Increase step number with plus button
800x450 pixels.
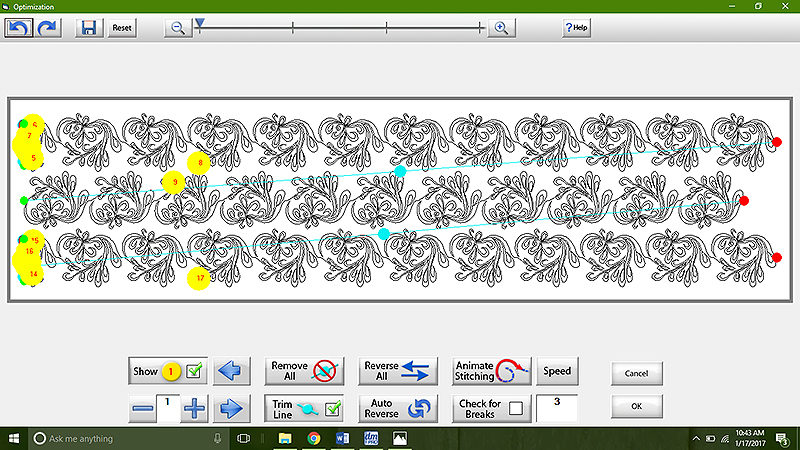pyautogui.click(x=194, y=408)
